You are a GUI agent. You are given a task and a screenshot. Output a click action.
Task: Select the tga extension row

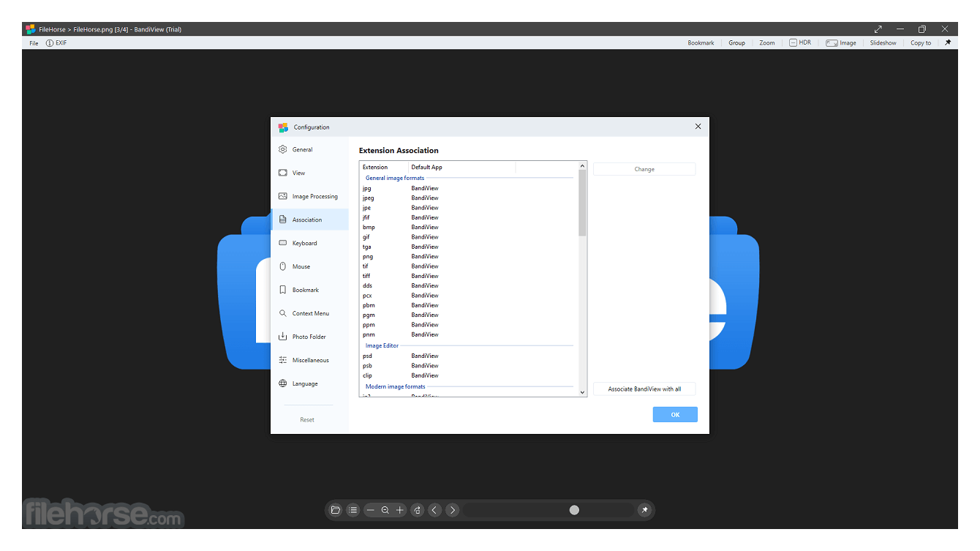(468, 247)
